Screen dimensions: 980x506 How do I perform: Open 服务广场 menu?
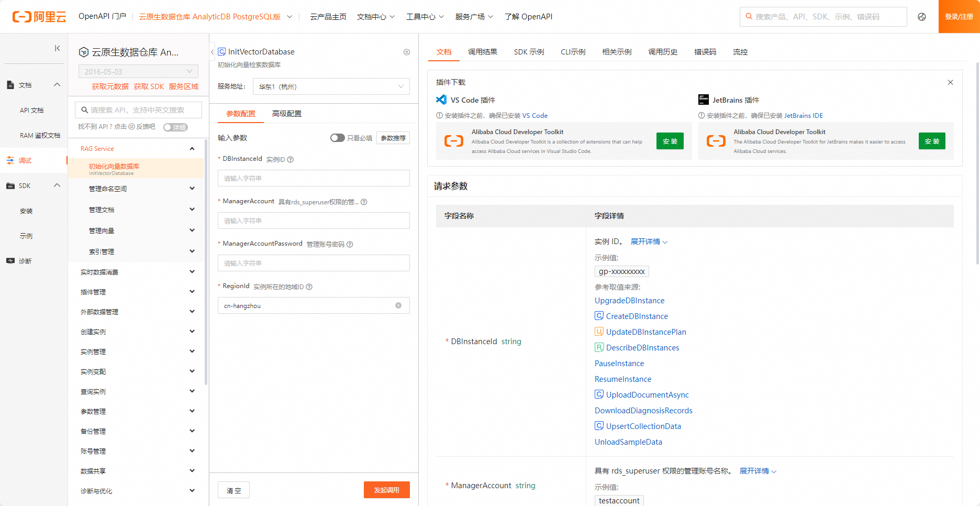[474, 17]
